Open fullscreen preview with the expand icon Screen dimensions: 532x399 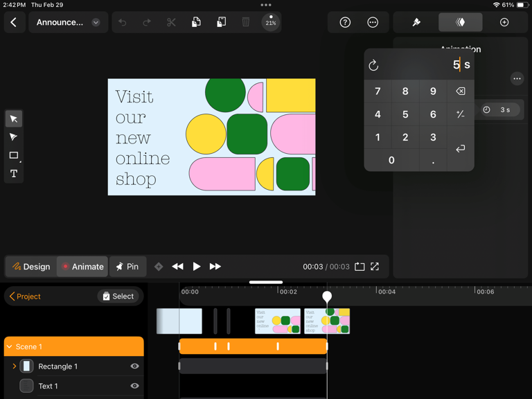[x=375, y=267]
